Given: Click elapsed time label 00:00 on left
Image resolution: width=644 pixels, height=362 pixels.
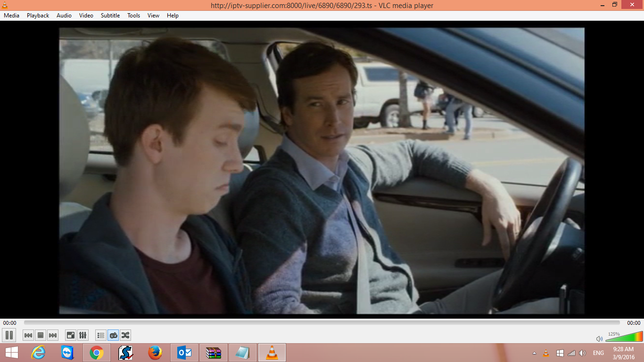Looking at the screenshot, I should coord(9,323).
